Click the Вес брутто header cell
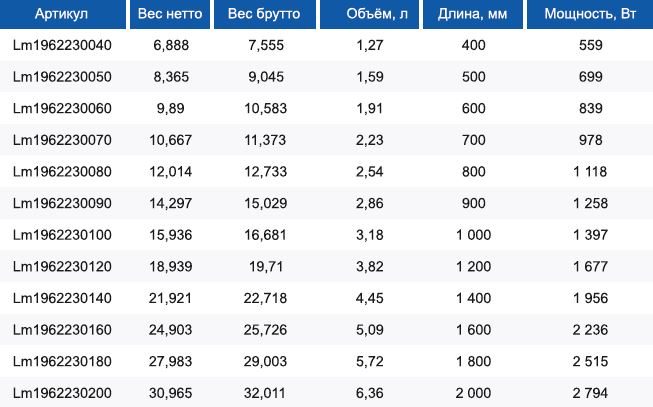This screenshot has width=653, height=407. (x=265, y=14)
